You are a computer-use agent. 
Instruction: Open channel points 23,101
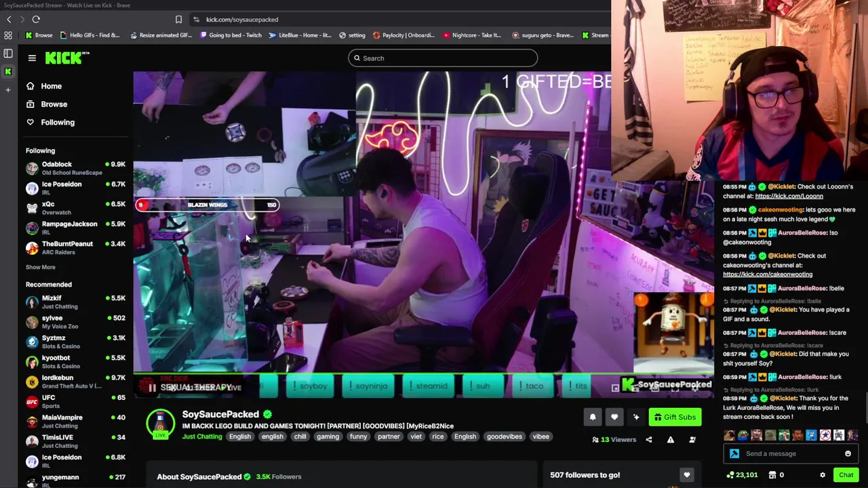click(742, 475)
